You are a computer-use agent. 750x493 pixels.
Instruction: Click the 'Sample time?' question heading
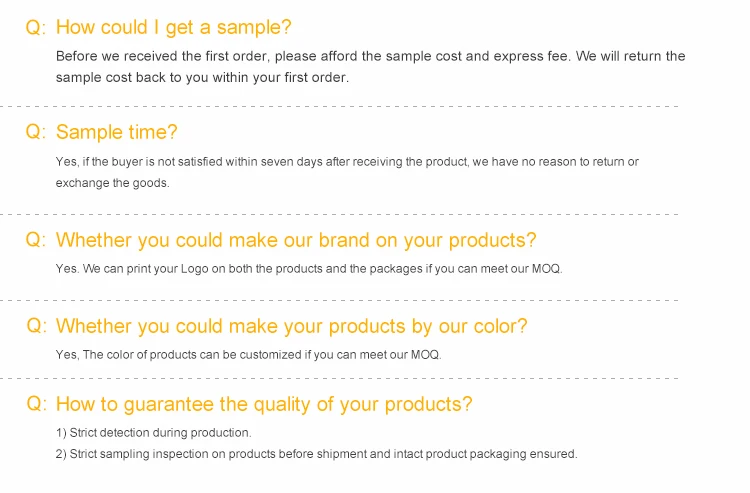pos(116,132)
